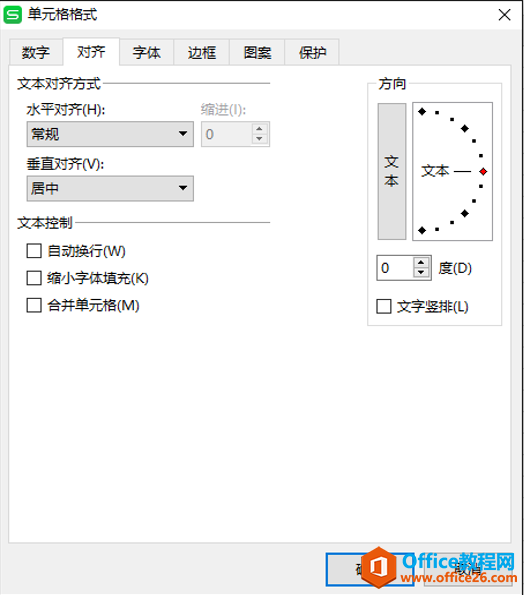Click the 取消 cancel button
The width and height of the screenshot is (524, 595).
coord(468,569)
